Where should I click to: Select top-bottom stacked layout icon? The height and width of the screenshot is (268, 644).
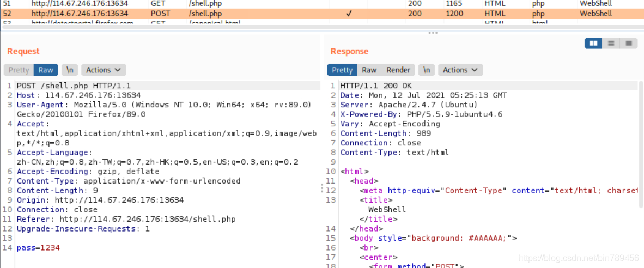pyautogui.click(x=611, y=43)
